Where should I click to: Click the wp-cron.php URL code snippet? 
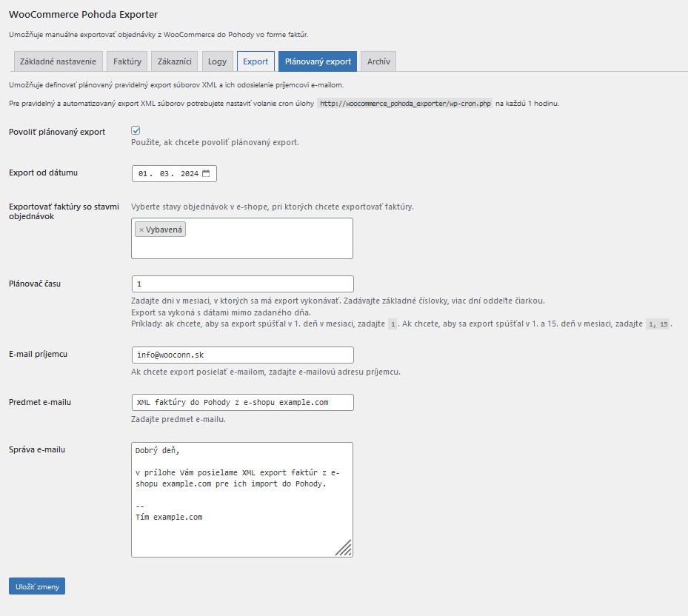coord(404,104)
